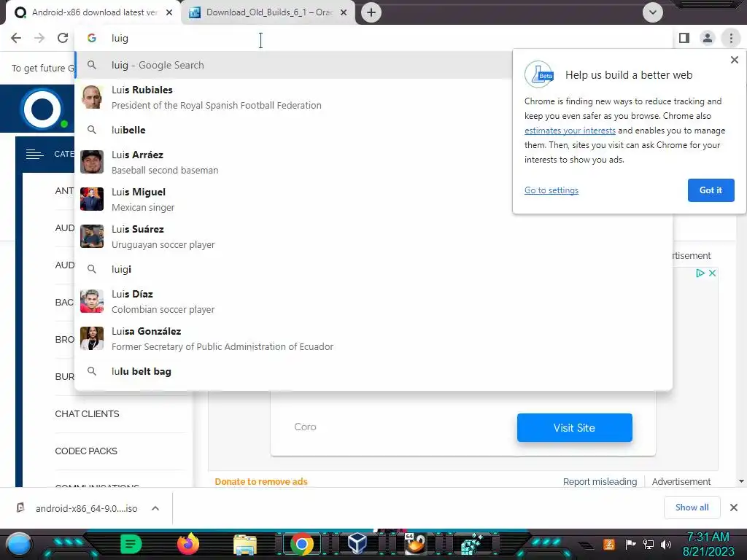The height and width of the screenshot is (560, 747).
Task: Open VirtualBox from the taskbar
Action: pos(357,544)
